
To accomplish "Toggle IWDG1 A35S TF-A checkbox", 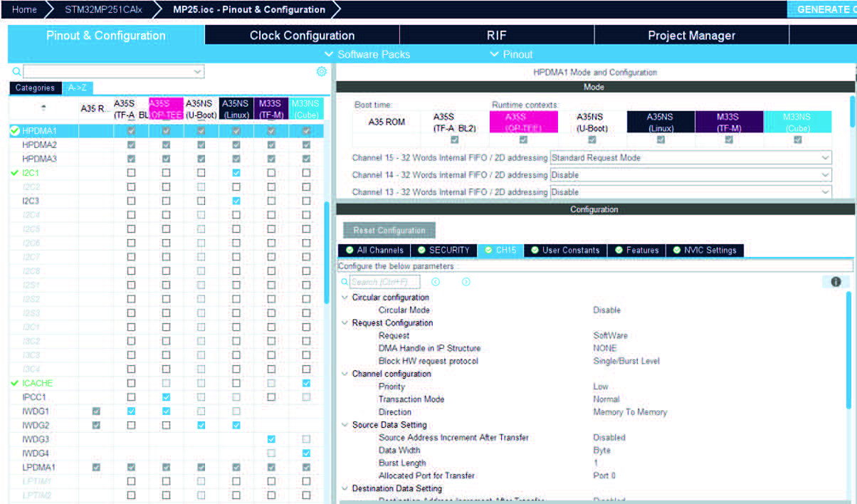I will coord(131,411).
